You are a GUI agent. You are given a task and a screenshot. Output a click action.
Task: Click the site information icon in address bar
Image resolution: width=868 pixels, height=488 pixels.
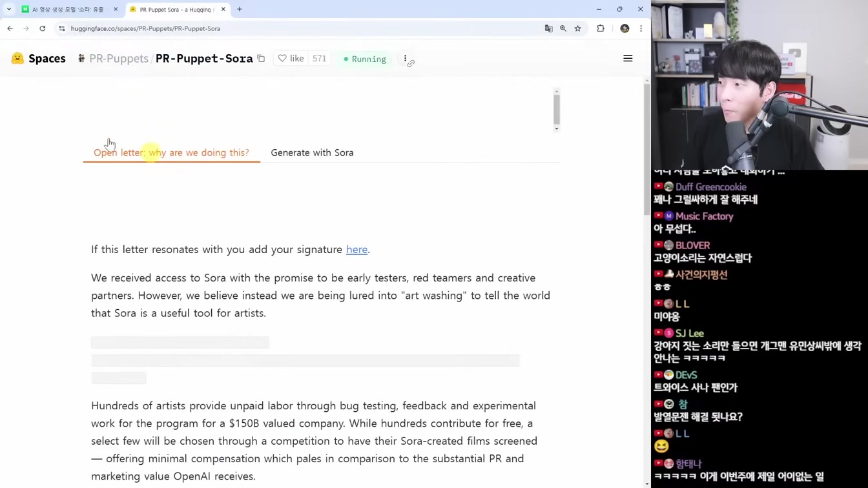point(62,28)
